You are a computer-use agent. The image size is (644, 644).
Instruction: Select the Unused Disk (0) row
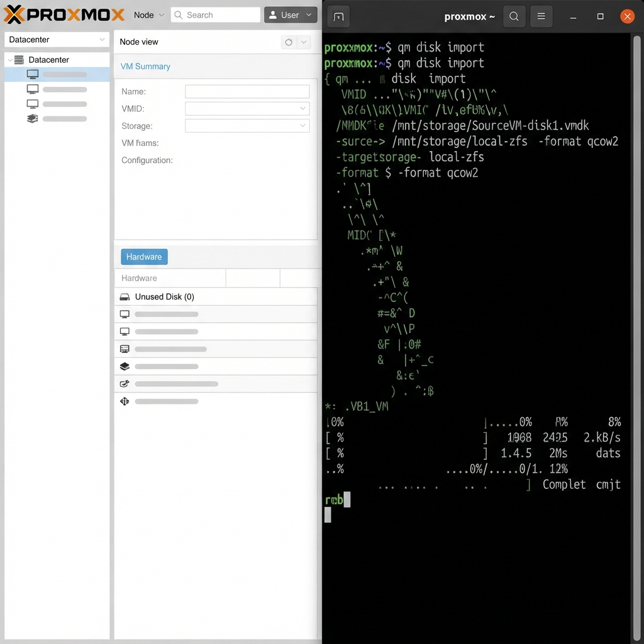point(216,297)
